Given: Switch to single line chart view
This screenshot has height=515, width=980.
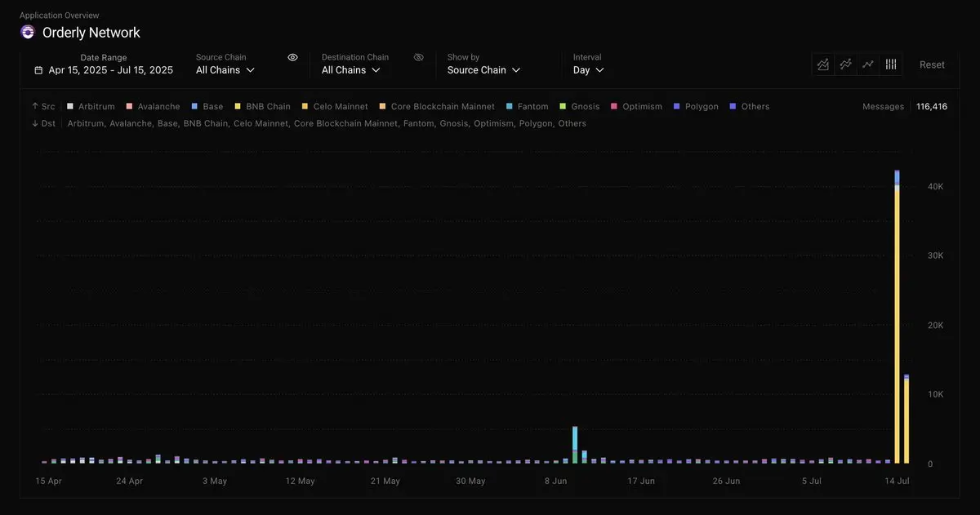Looking at the screenshot, I should (x=868, y=64).
